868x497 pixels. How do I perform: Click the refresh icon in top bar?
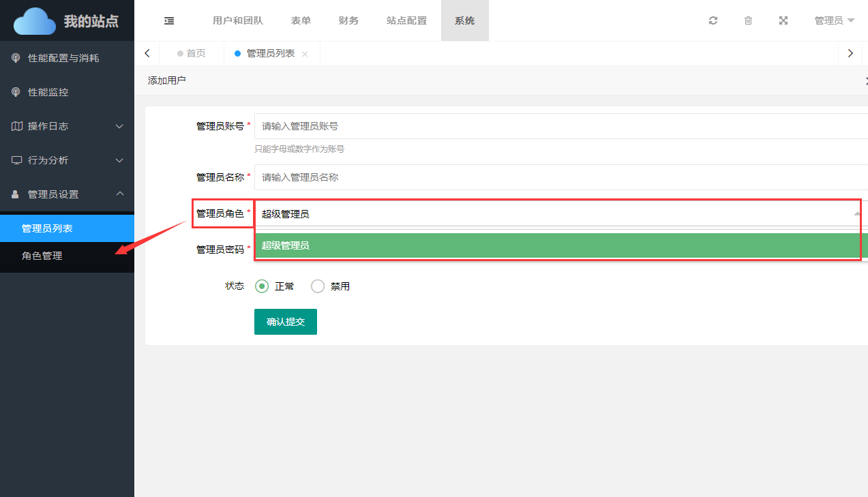pos(713,20)
